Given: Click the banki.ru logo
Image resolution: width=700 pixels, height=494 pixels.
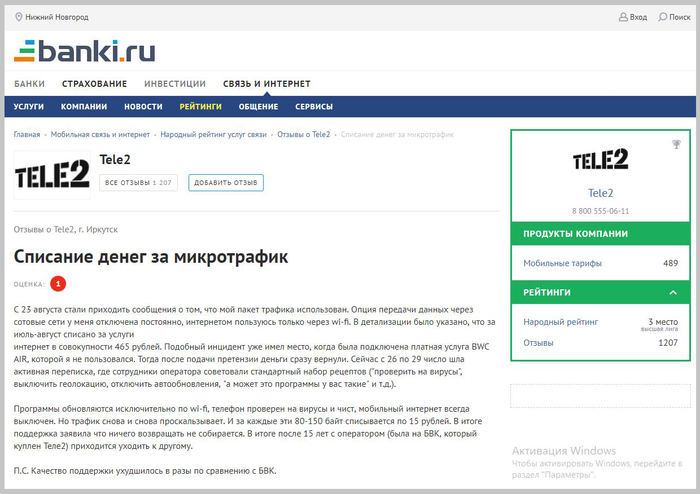Looking at the screenshot, I should pos(84,49).
